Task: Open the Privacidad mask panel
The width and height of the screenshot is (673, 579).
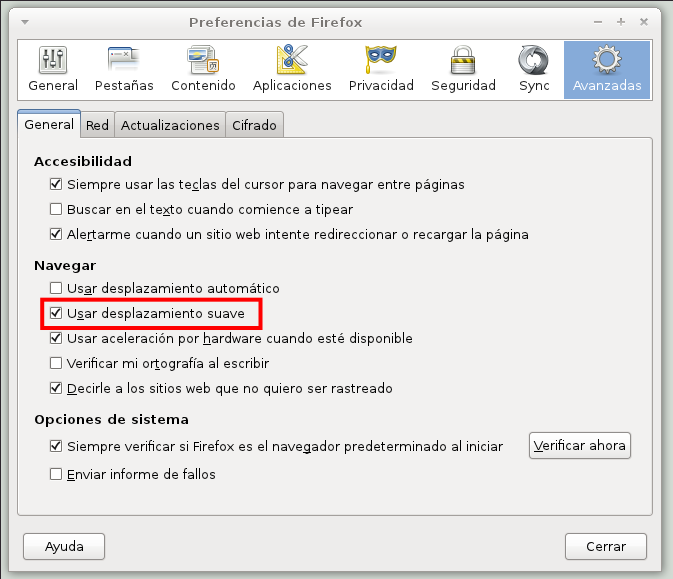Action: (381, 70)
